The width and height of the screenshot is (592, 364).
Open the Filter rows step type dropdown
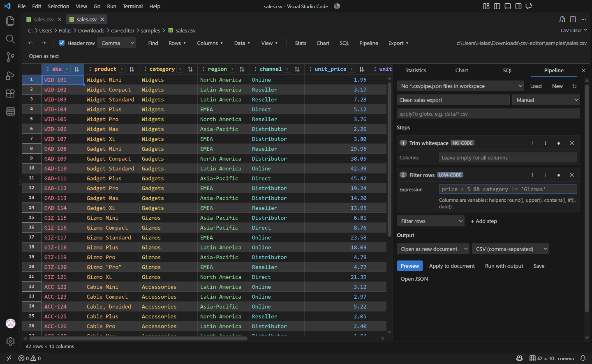tap(431, 221)
